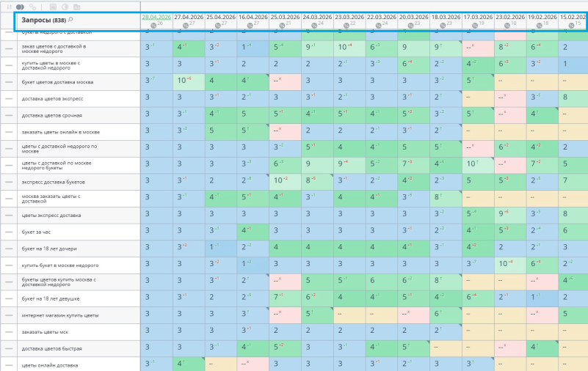This screenshot has width=588, height=371.
Task: Select query 'интернет магазин купить цветы'
Action: point(60,315)
